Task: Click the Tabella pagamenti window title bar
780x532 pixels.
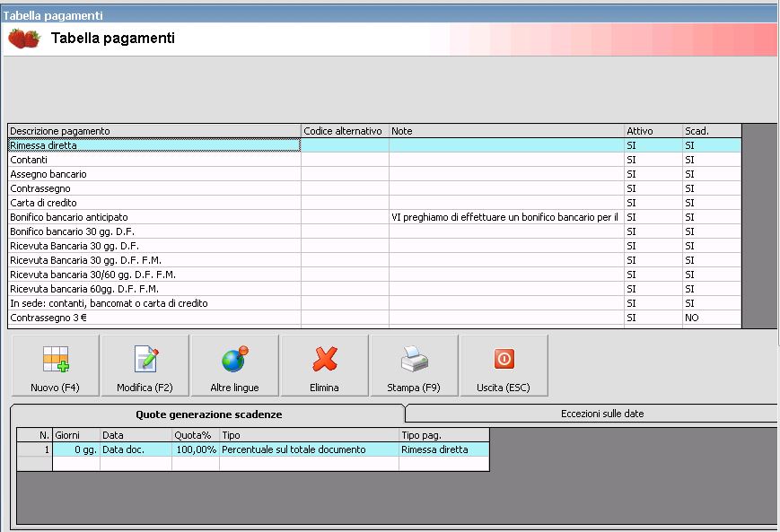Action: 390,15
